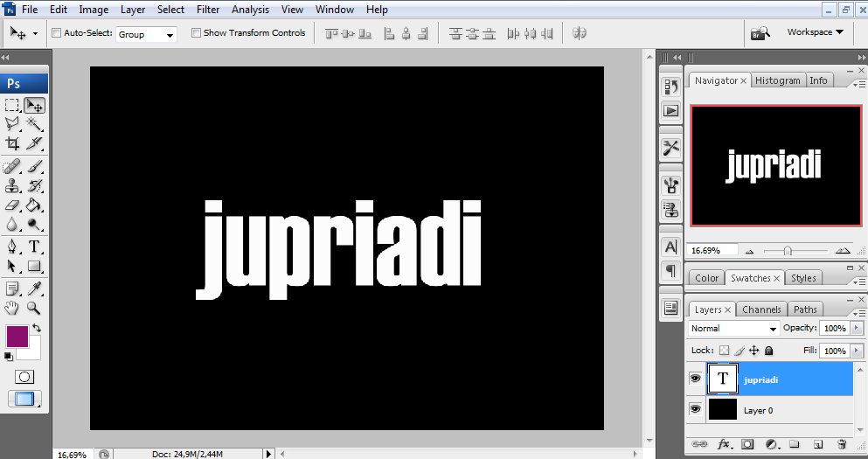Select the Rectangular Marquee tool

click(x=12, y=105)
